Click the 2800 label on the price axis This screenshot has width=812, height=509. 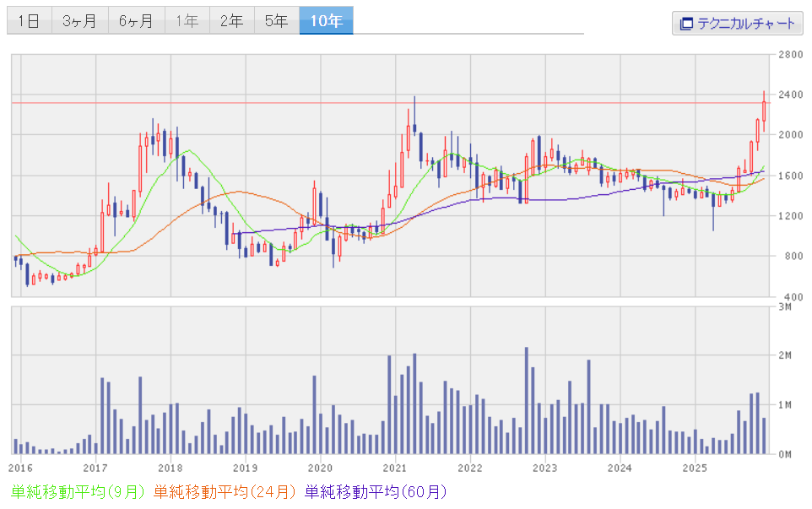point(791,55)
